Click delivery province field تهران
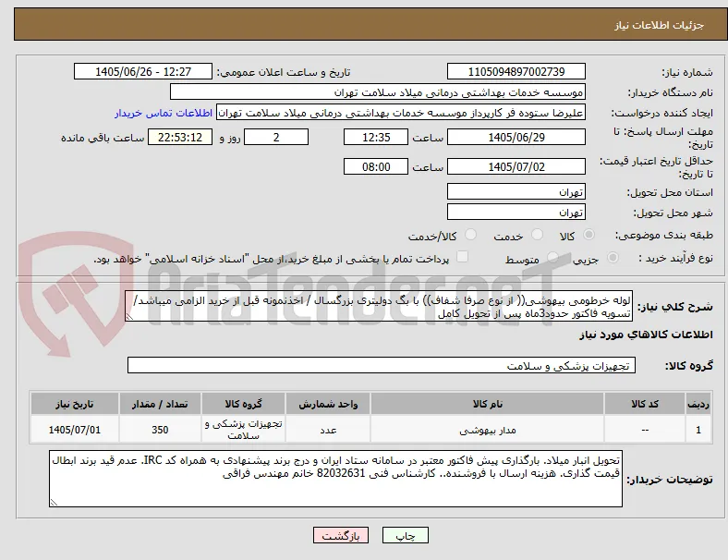Viewport: 728px width, 560px height. point(516,192)
